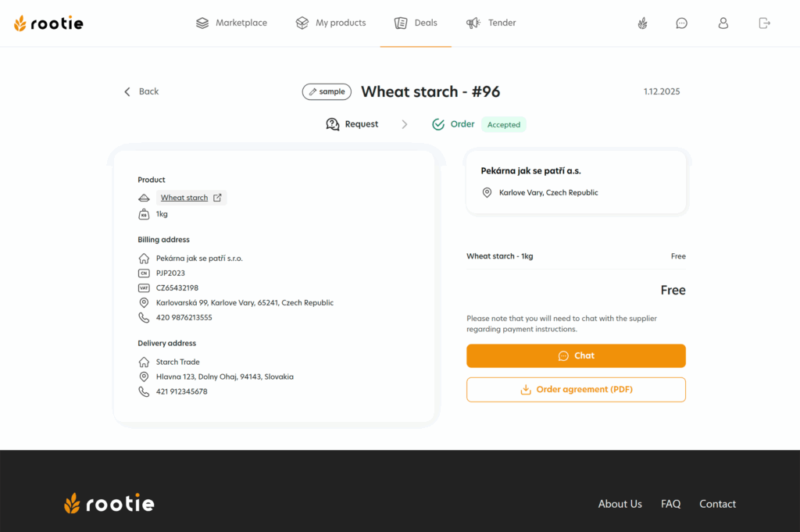This screenshot has width=800, height=532.
Task: Open the Tender tab
Action: [x=491, y=23]
